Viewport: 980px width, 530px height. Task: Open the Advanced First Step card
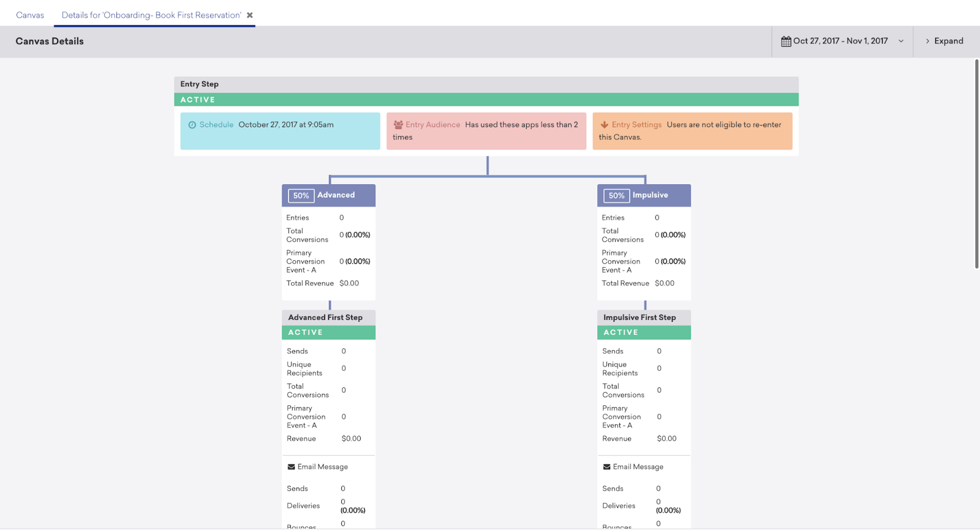325,318
